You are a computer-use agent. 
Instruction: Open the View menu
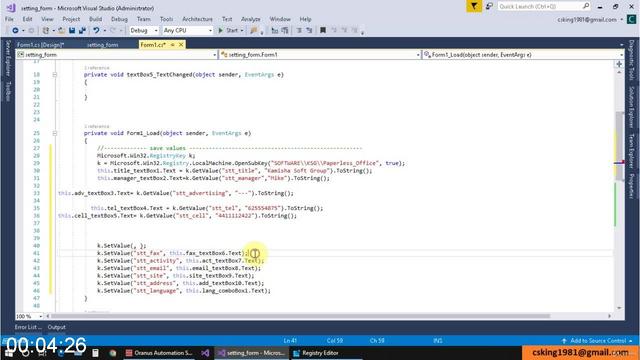[x=47, y=19]
